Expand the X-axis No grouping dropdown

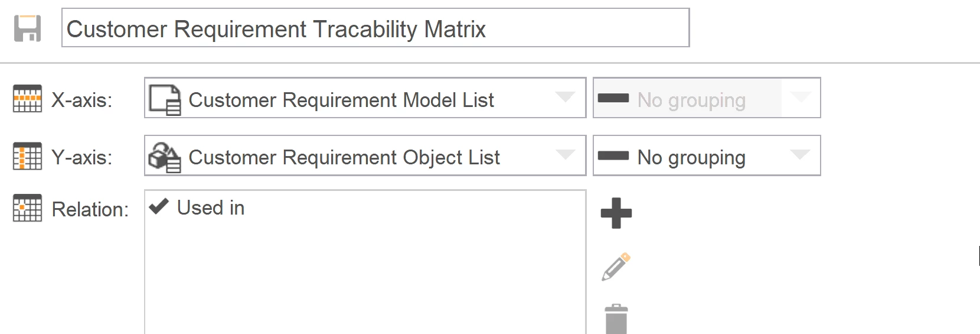[x=800, y=97]
